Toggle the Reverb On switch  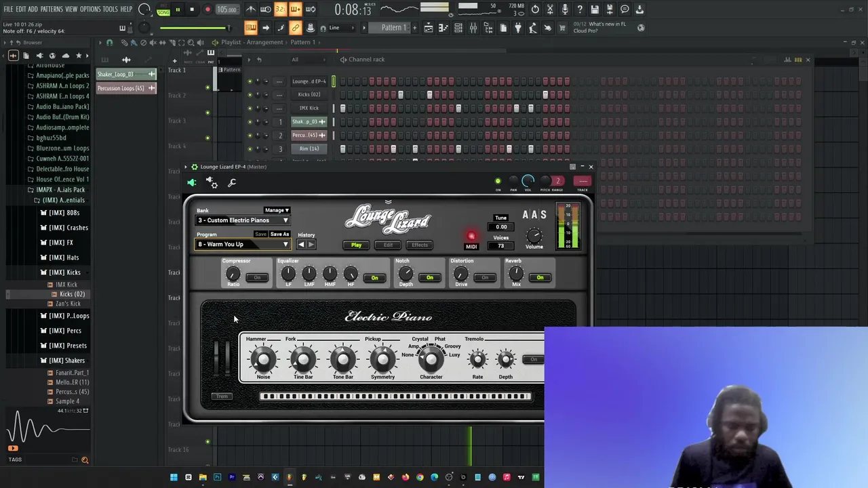tap(540, 277)
